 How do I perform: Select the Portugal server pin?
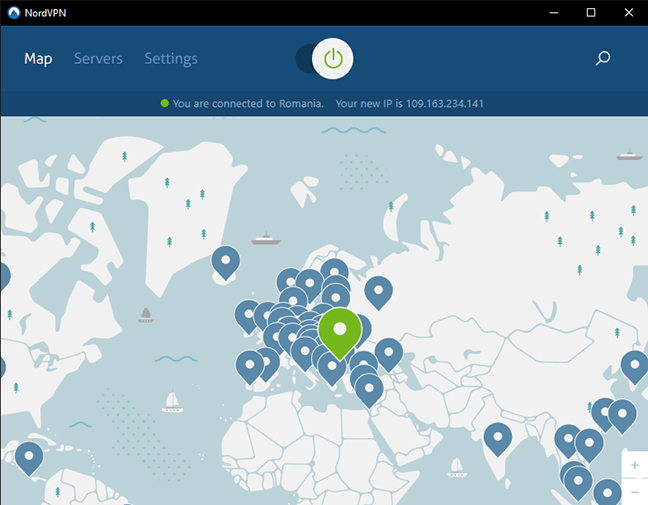pyautogui.click(x=250, y=367)
